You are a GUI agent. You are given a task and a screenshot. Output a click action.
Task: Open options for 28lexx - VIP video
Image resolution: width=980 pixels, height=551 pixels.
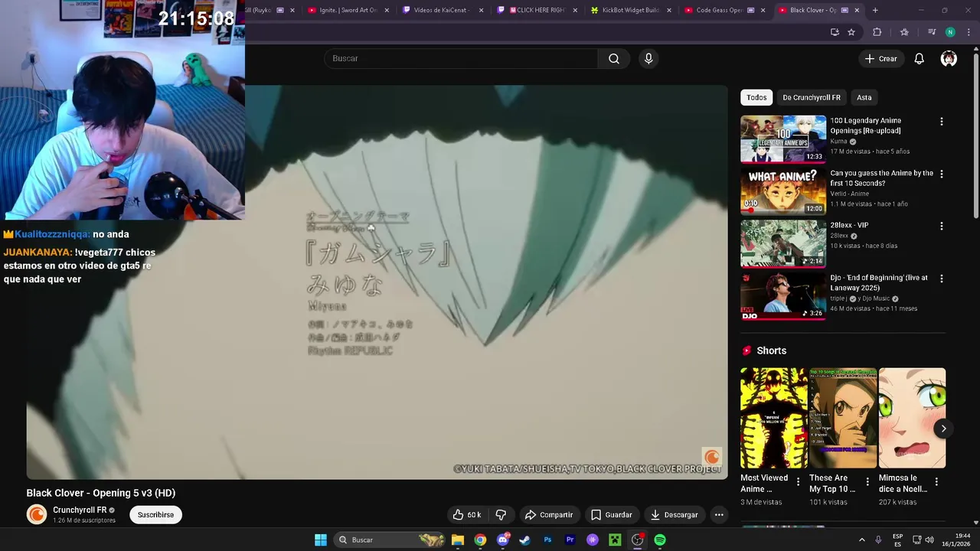click(941, 226)
